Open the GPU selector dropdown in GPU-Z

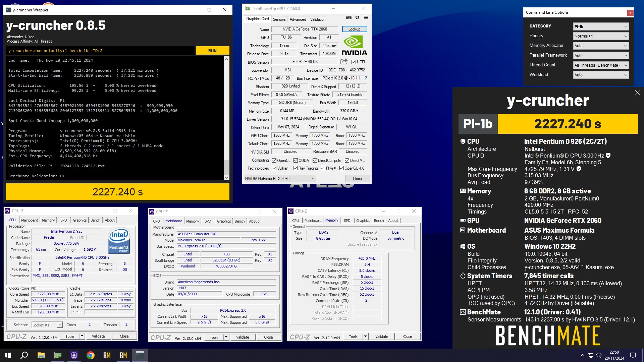click(280, 179)
